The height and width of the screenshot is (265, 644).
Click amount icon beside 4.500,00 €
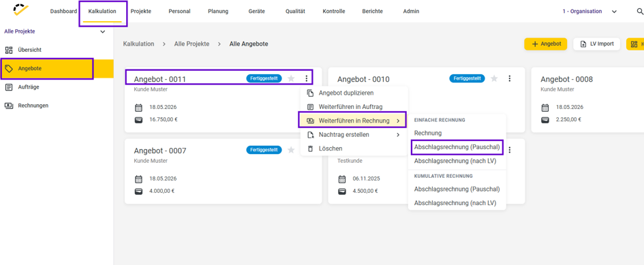pos(342,191)
